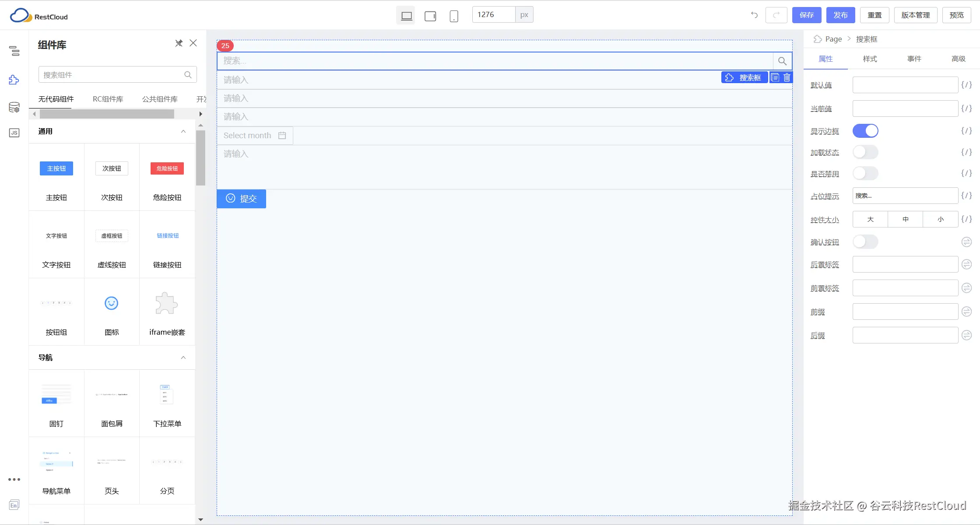Image resolution: width=980 pixels, height=525 pixels.
Task: Collapse the 导航 component section
Action: (x=183, y=357)
